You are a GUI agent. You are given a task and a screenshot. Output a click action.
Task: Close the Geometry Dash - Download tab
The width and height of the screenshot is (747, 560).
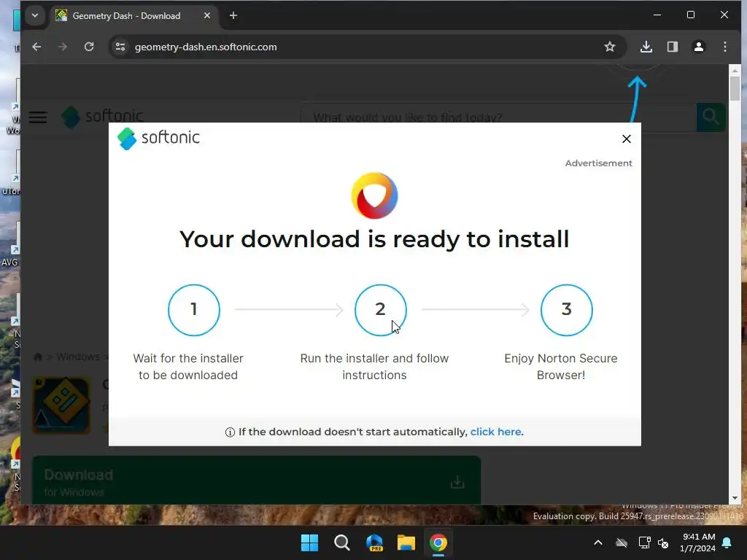pos(206,16)
